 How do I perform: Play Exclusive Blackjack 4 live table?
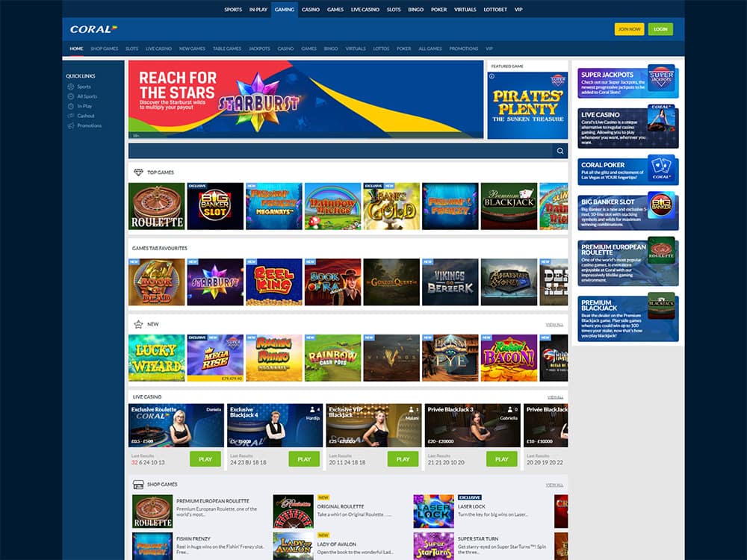[304, 459]
